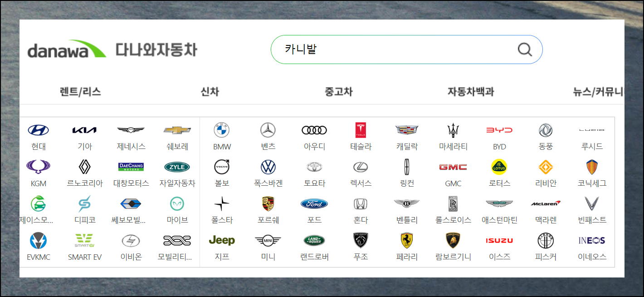The image size is (644, 297).
Task: Select the Jeep logo icon
Action: point(222,240)
